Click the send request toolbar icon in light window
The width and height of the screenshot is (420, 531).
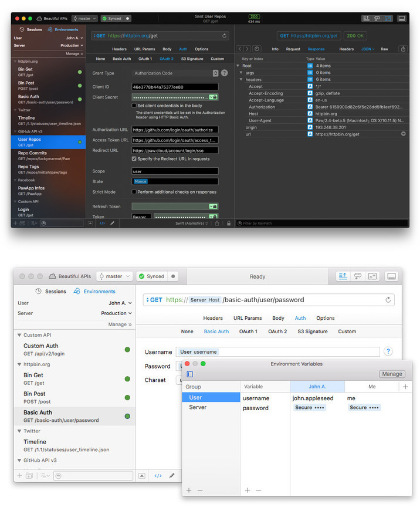[x=343, y=276]
